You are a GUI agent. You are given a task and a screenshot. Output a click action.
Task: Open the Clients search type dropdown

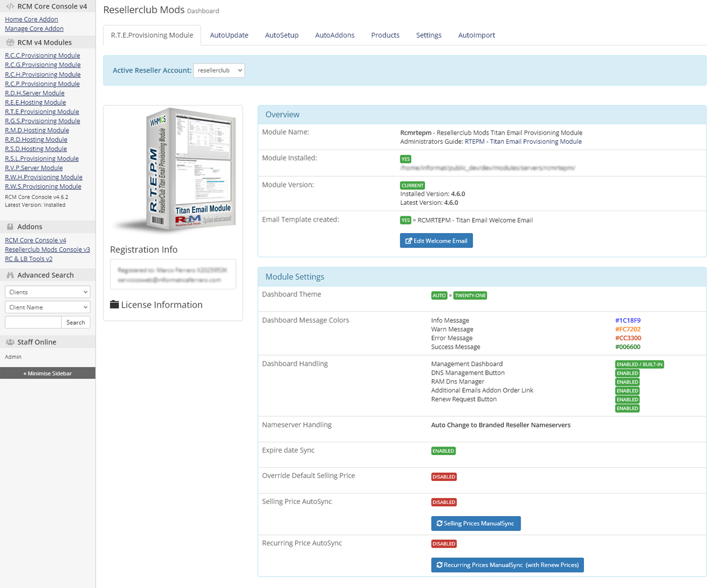click(48, 292)
